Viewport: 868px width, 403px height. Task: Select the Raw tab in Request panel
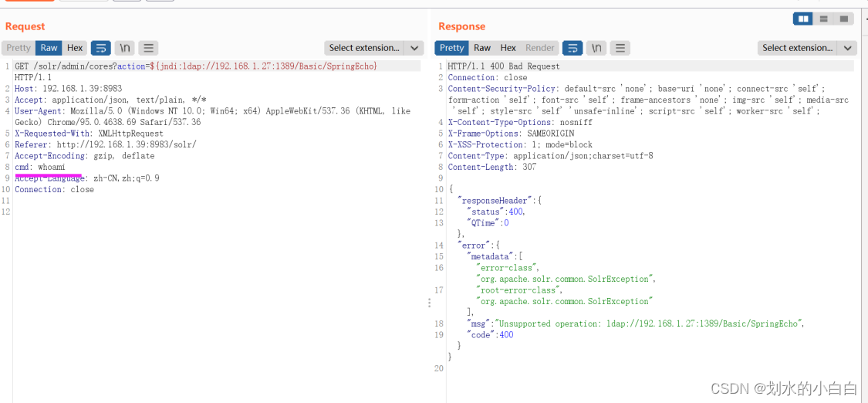(49, 48)
